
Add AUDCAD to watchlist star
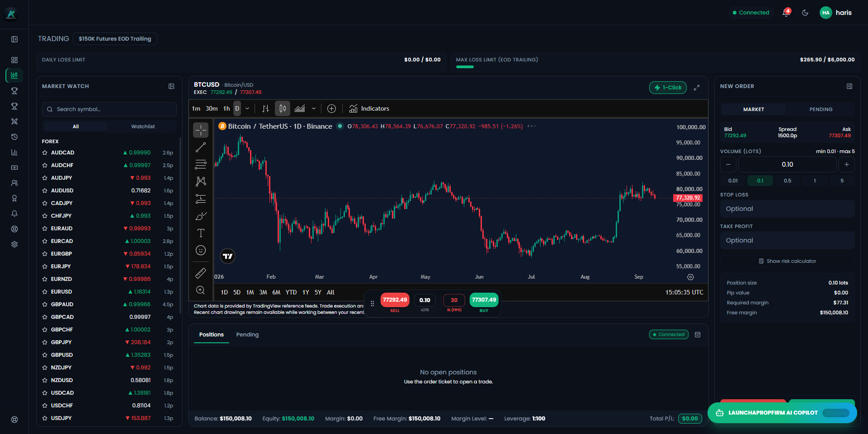(x=45, y=153)
